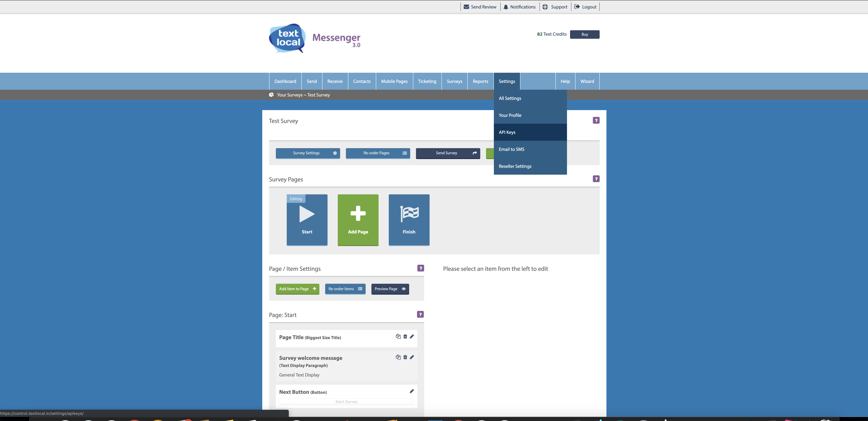
Task: Click help icon beside Test Survey heading
Action: click(x=596, y=120)
